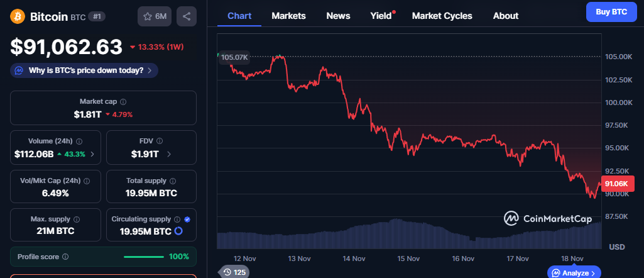The width and height of the screenshot is (644, 278).
Task: Click the 125 history badge under chart
Action: [234, 272]
